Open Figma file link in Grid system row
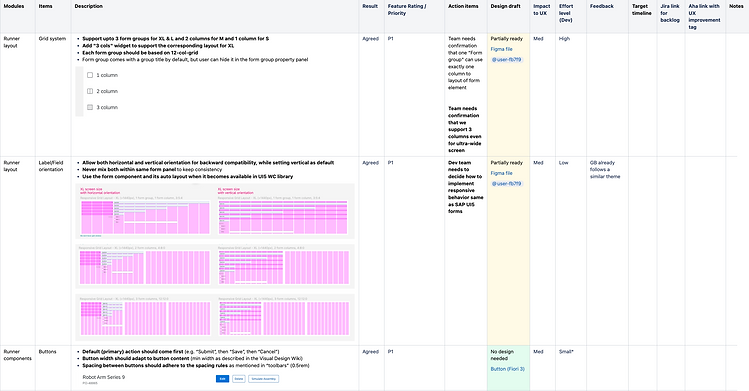The height and width of the screenshot is (391, 749). [x=502, y=49]
